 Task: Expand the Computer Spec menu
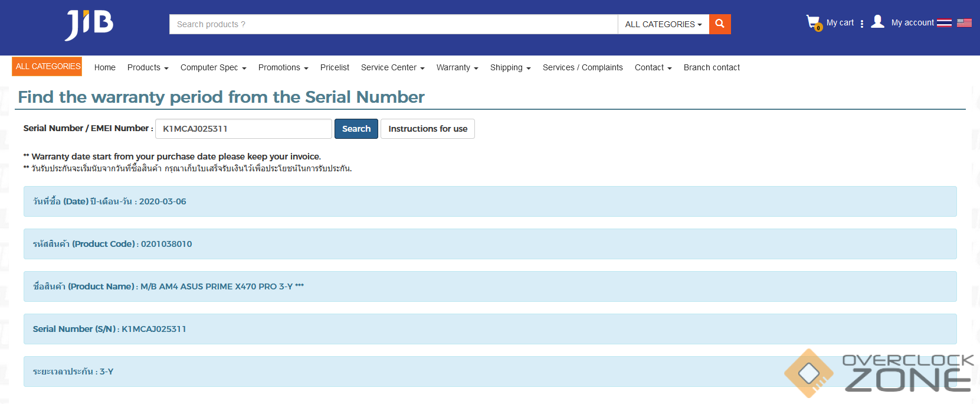point(214,67)
